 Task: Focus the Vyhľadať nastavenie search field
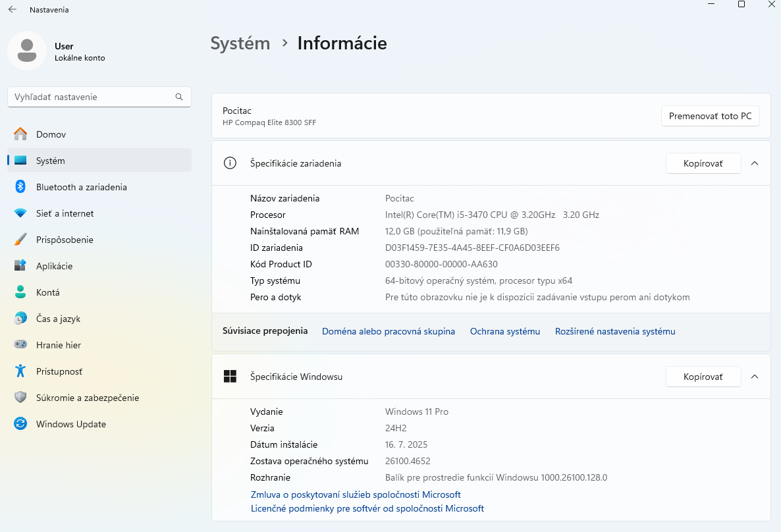pyautogui.click(x=99, y=97)
